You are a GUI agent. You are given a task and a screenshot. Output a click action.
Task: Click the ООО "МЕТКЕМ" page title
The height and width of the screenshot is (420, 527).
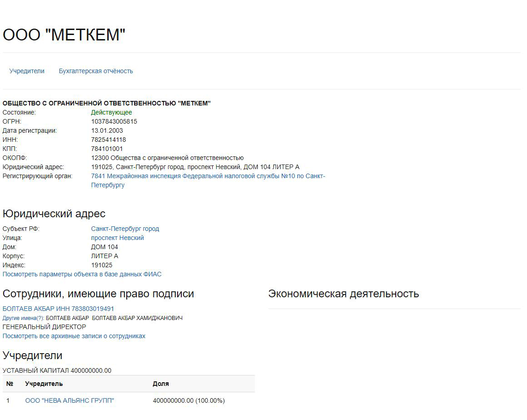coord(64,35)
